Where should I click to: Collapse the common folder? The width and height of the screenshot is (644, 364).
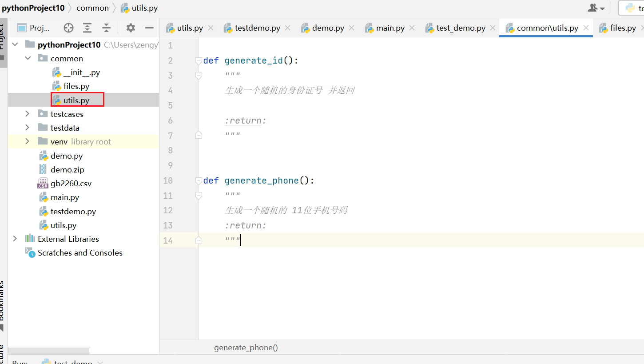point(28,58)
